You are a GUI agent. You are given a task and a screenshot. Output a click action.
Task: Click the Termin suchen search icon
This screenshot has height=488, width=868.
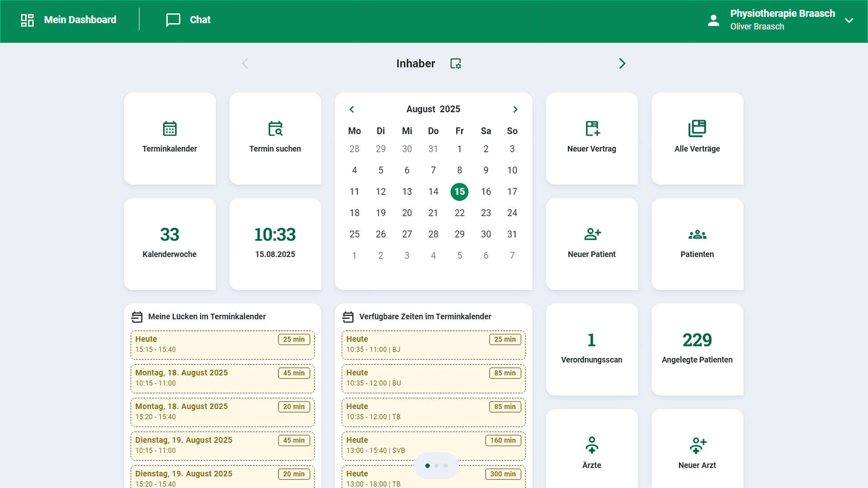pos(275,129)
